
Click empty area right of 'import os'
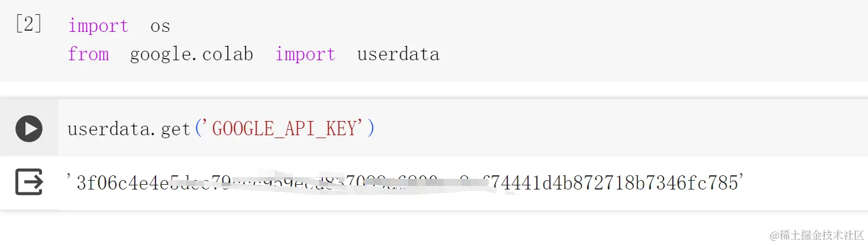point(473,26)
